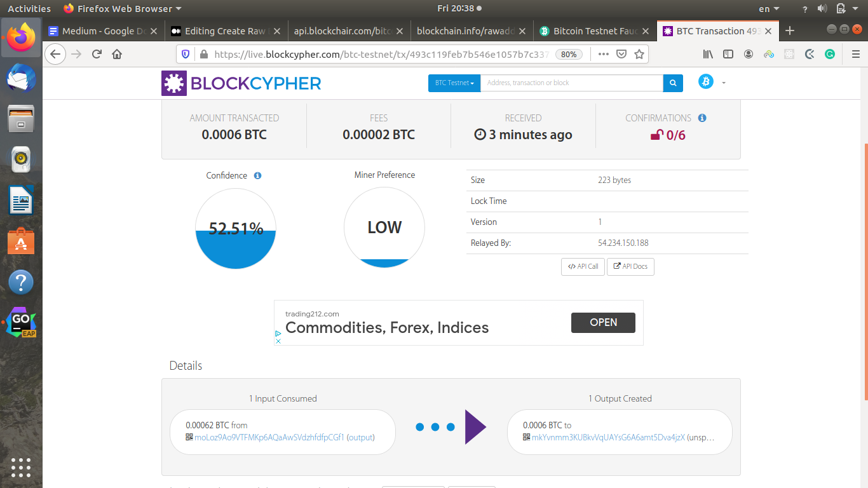Open the Firefox Web Browser app menu
Image resolution: width=868 pixels, height=488 pixels.
tap(123, 9)
